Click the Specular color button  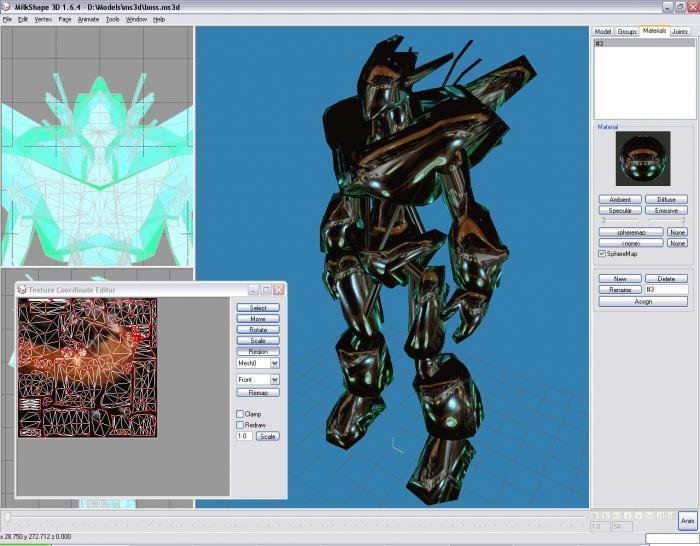(620, 210)
